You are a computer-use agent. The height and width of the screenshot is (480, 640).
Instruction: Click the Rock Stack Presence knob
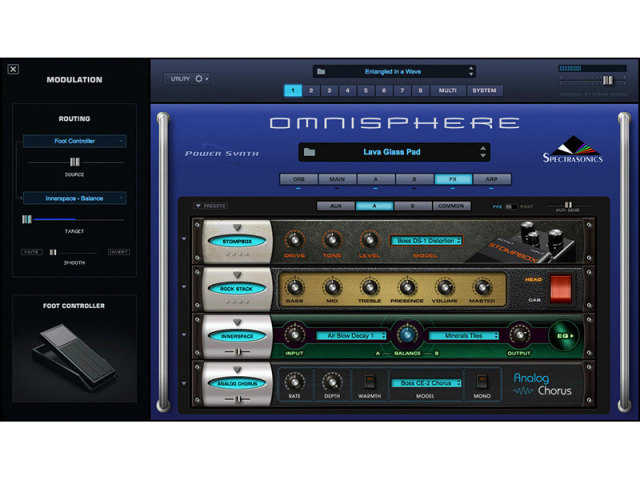(x=407, y=287)
